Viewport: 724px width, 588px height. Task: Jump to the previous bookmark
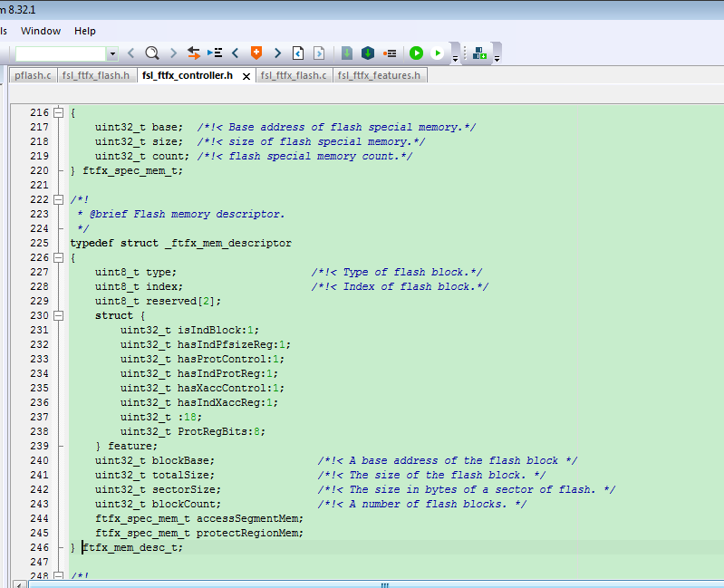236,53
